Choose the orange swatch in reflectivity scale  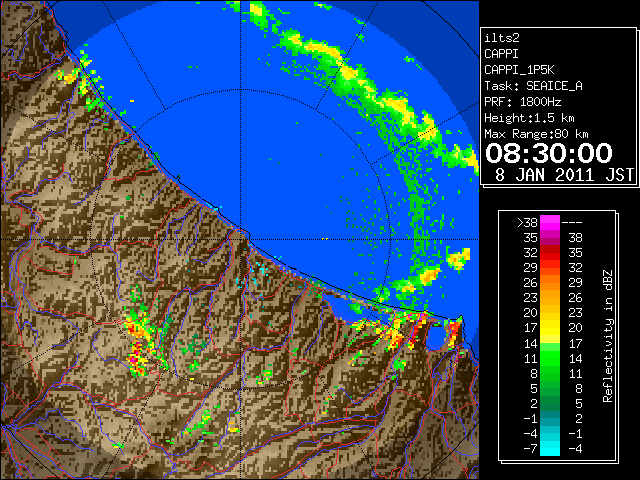(x=550, y=283)
